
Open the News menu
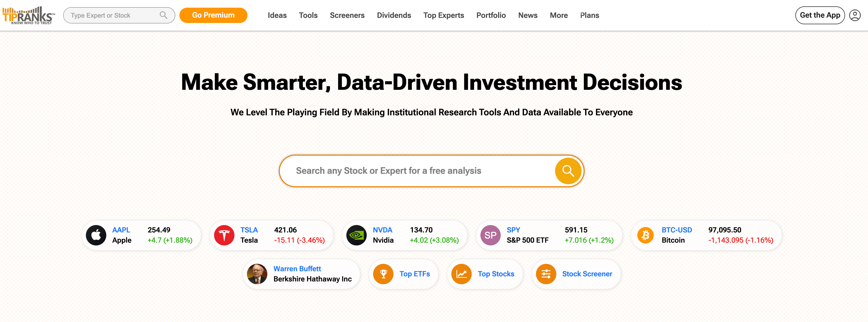coord(528,15)
